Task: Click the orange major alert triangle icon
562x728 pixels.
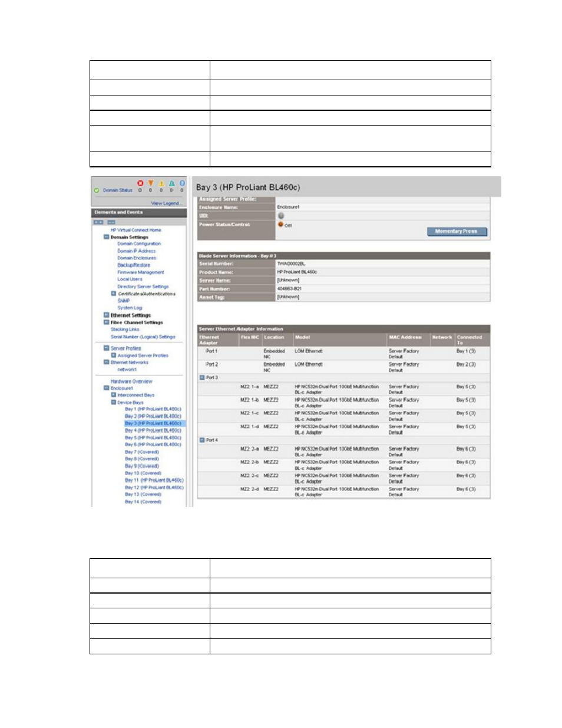Action: pos(151,183)
